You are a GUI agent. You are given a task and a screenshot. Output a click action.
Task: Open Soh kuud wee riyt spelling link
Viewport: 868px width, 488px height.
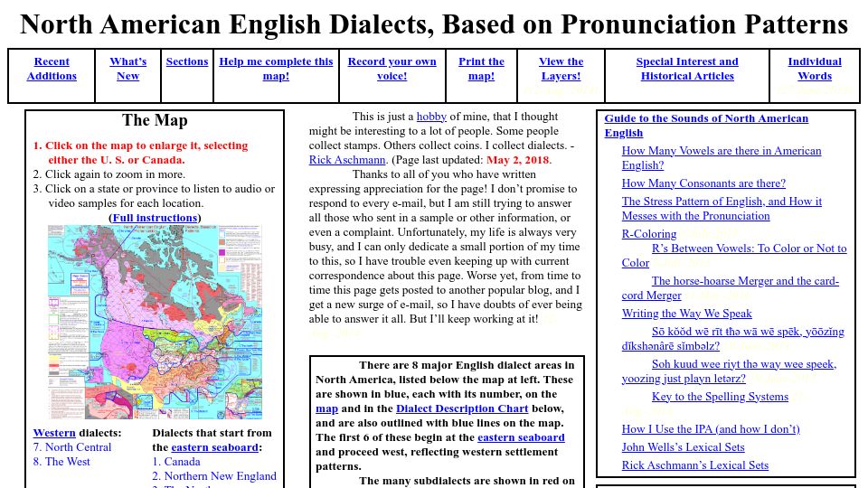(x=729, y=371)
